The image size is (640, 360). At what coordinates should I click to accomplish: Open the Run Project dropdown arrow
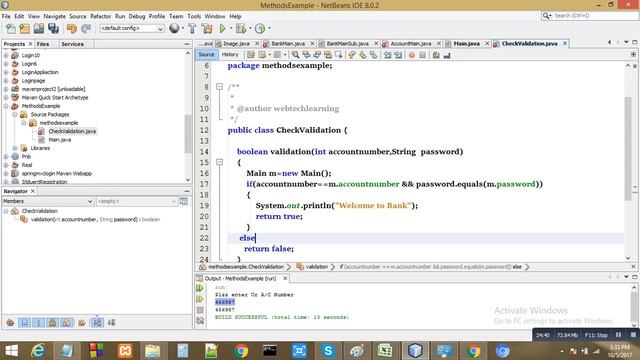(x=231, y=29)
